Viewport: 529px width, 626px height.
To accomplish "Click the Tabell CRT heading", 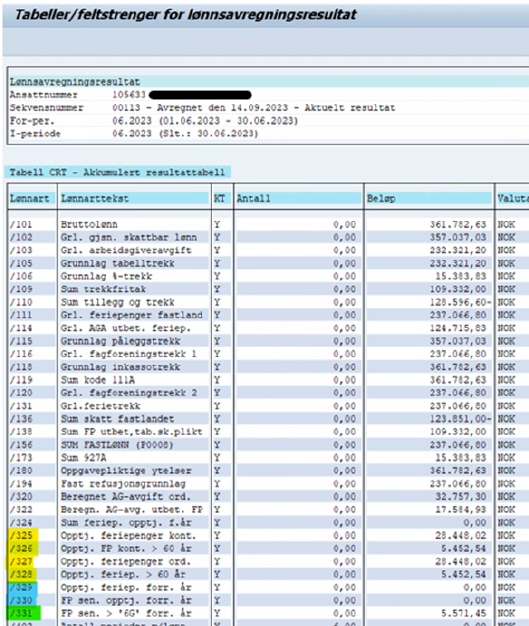I will 117,172.
